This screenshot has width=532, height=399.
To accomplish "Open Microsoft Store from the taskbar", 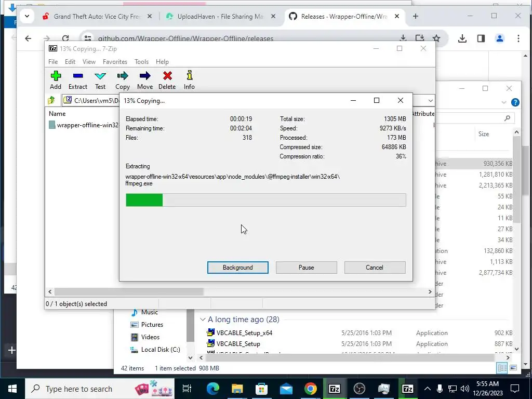I will 262,389.
